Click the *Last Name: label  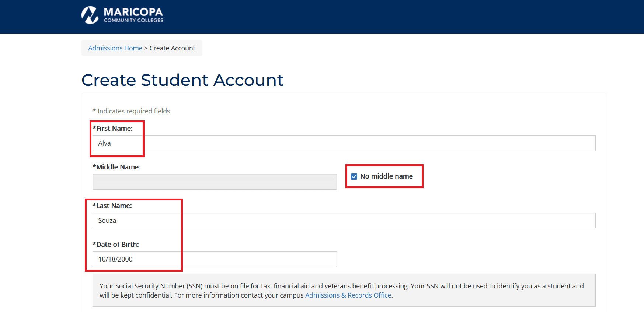point(112,206)
